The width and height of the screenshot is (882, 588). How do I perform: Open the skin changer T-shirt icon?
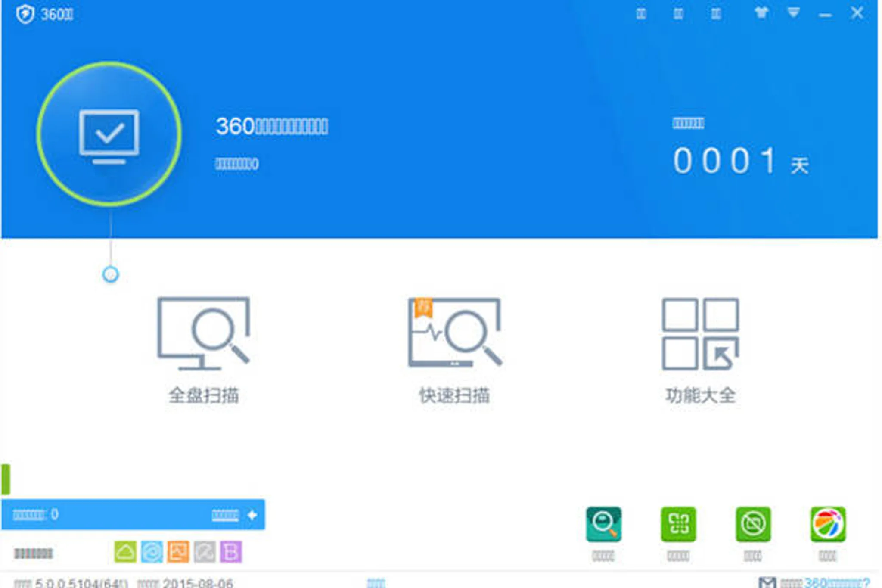[x=761, y=12]
